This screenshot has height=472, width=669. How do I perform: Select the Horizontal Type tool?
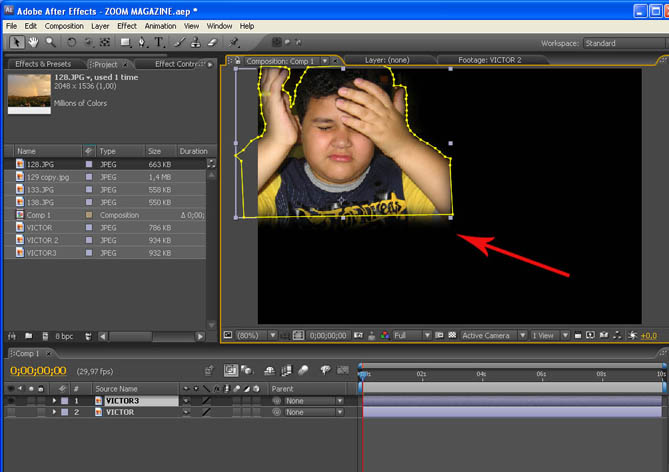pyautogui.click(x=159, y=43)
